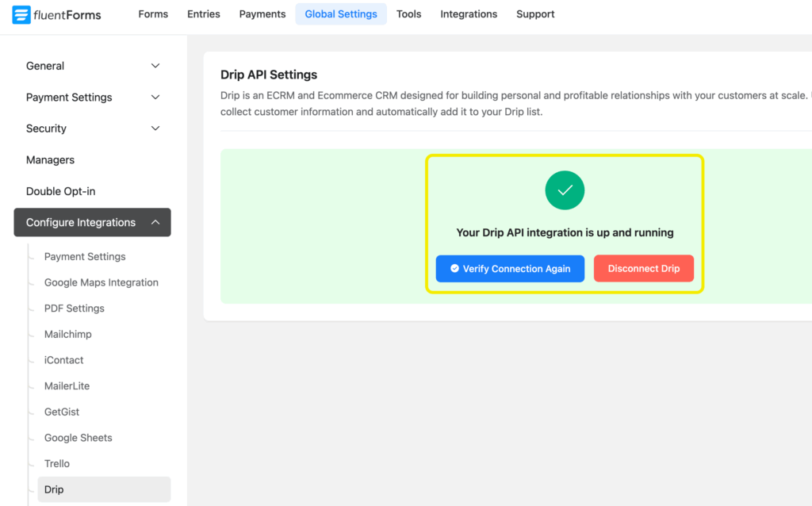Open the Forms menu item
812x506 pixels.
point(152,13)
